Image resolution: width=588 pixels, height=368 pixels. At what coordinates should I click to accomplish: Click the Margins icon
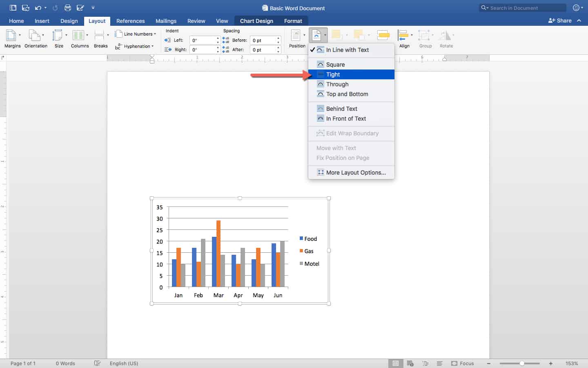pos(12,36)
